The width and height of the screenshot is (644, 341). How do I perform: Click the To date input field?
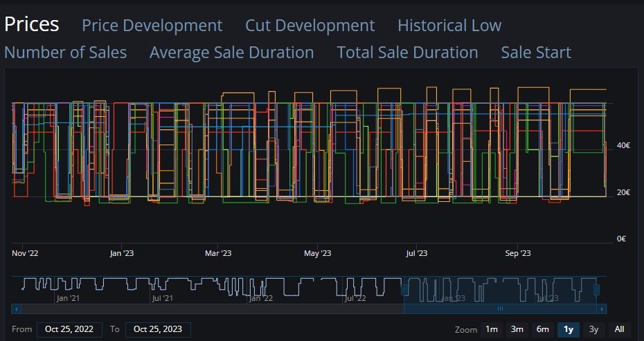(x=158, y=329)
